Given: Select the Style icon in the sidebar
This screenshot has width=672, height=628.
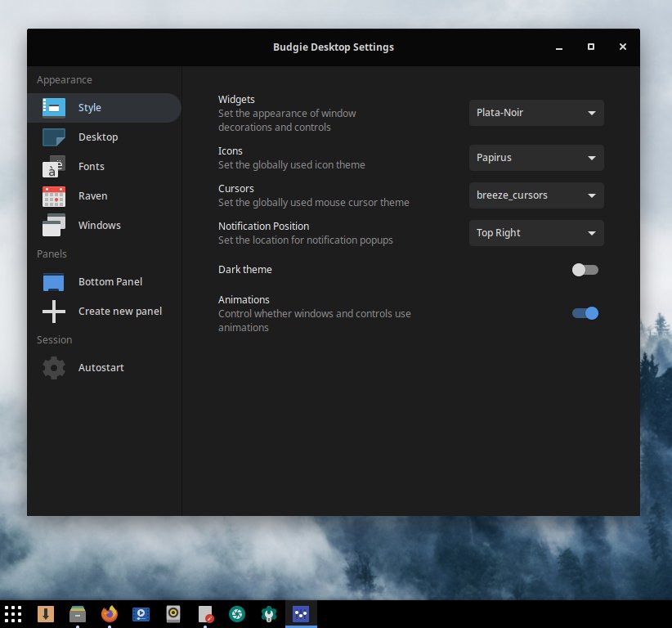Looking at the screenshot, I should pos(54,107).
